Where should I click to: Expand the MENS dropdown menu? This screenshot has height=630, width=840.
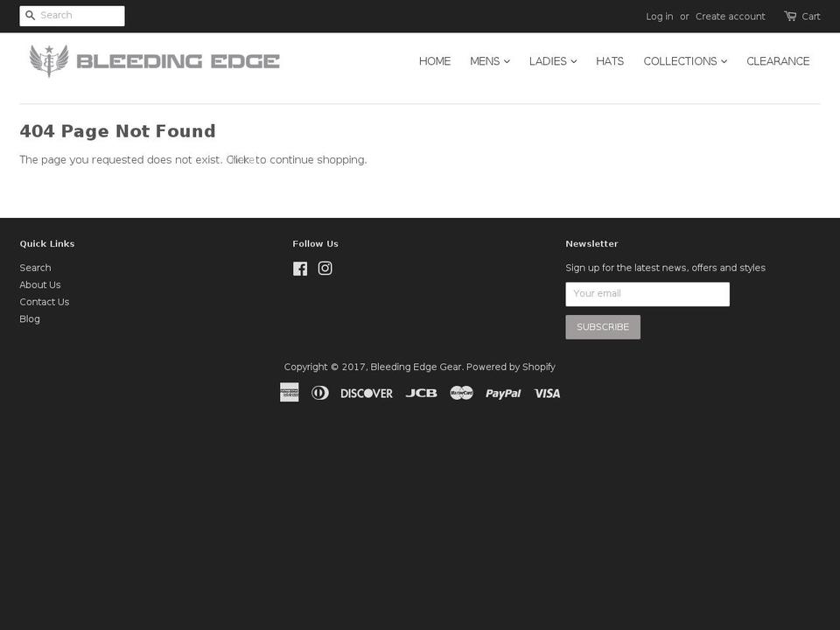point(490,61)
